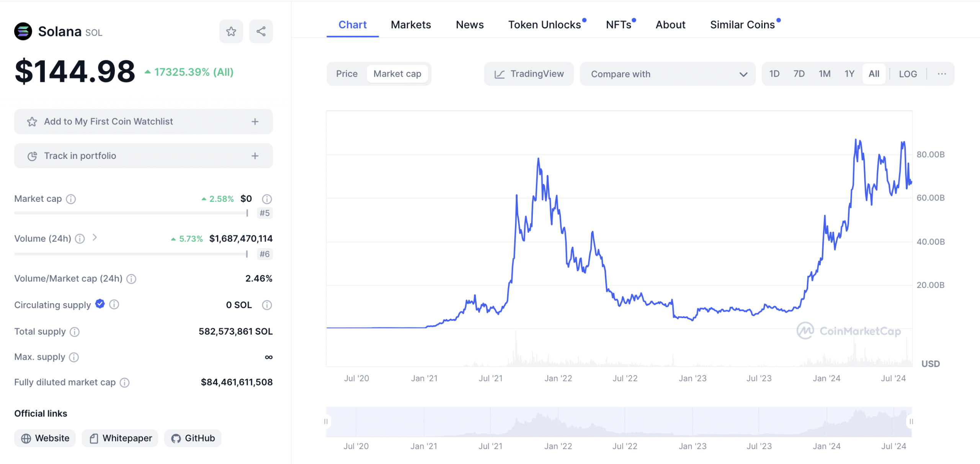Click plus icon on Add to Watchlist row
Screen dimensions: 980x464
click(255, 122)
